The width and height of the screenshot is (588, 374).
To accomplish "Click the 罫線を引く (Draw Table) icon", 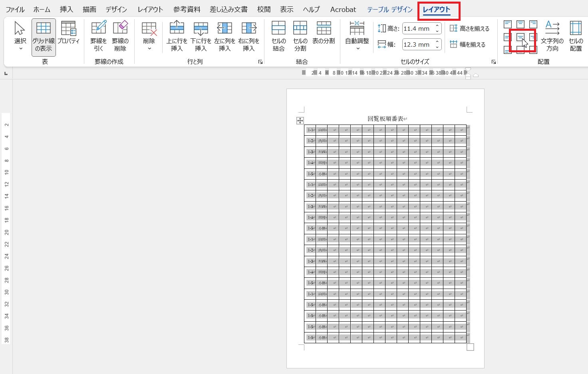I will click(x=98, y=36).
